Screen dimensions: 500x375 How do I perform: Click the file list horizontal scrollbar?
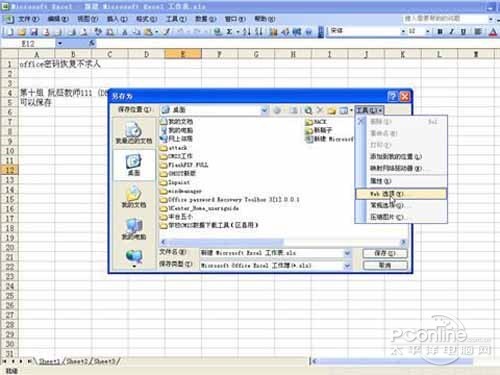pyautogui.click(x=282, y=242)
